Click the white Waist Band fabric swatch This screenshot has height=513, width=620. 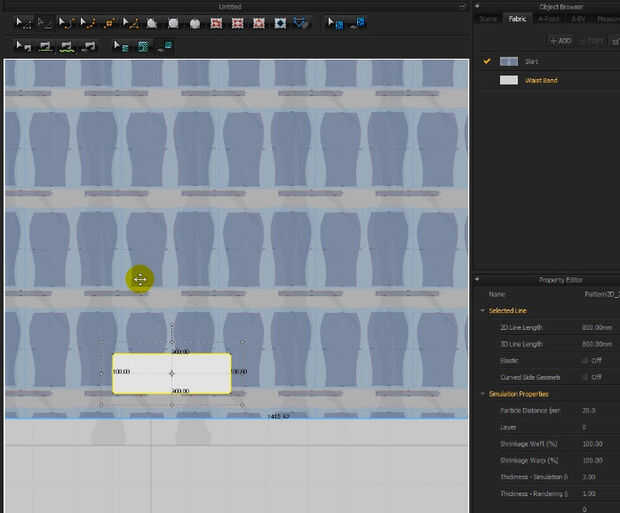click(x=508, y=80)
